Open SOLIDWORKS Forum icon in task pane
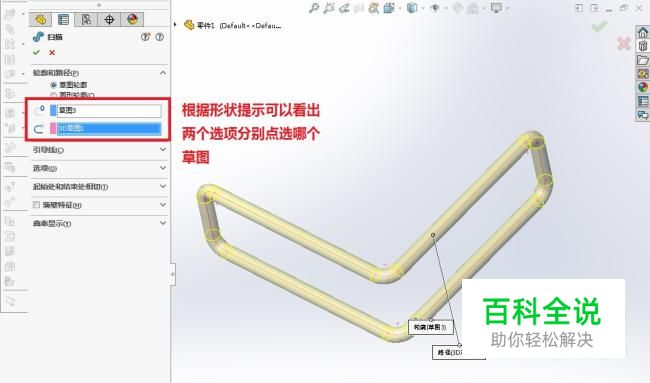650x383 pixels. 643,114
